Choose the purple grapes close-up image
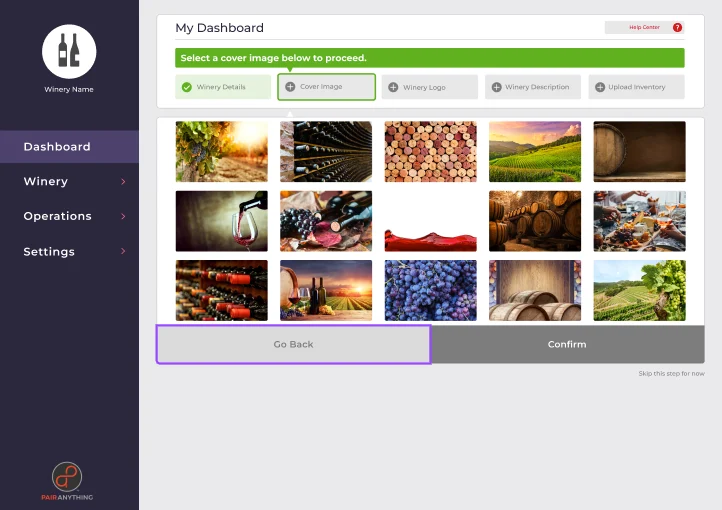The width and height of the screenshot is (722, 510). tap(431, 290)
